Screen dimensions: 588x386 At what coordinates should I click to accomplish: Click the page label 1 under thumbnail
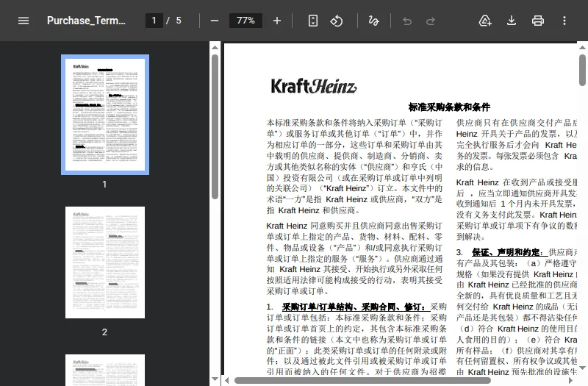[x=104, y=185]
